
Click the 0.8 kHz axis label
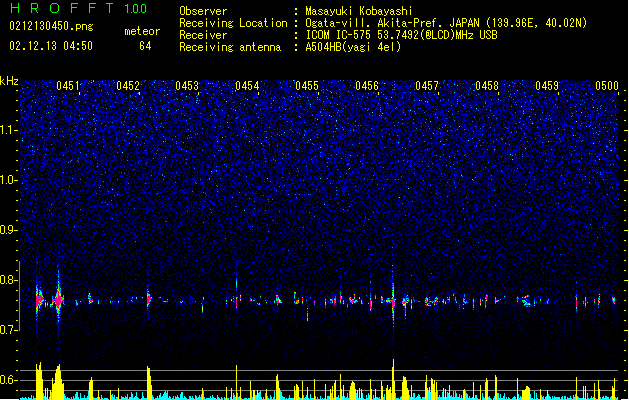8,280
